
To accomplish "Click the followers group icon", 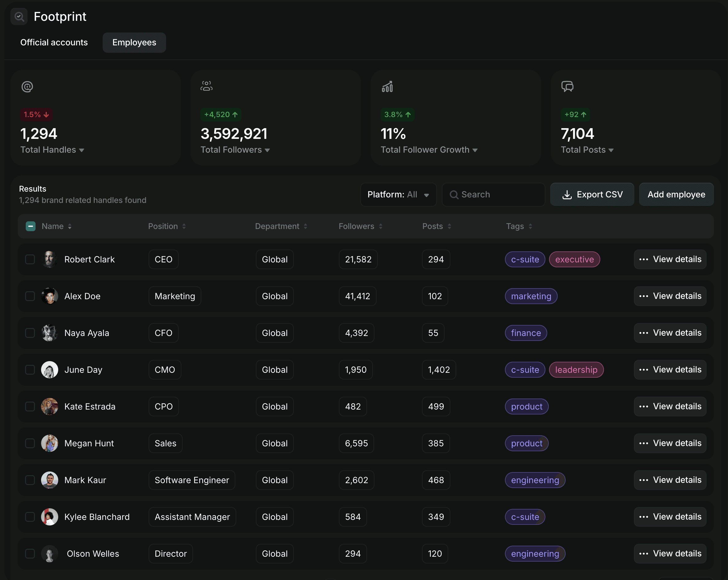I will tap(206, 86).
